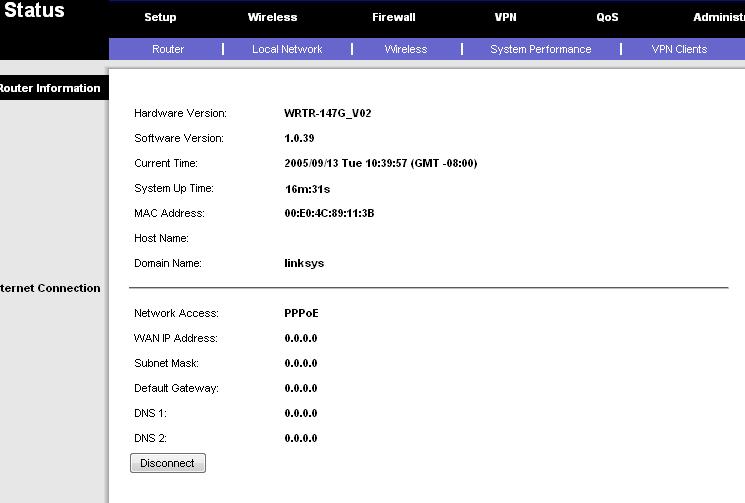Click the Software Version label
Viewport: 745px width, 503px height.
(x=179, y=138)
